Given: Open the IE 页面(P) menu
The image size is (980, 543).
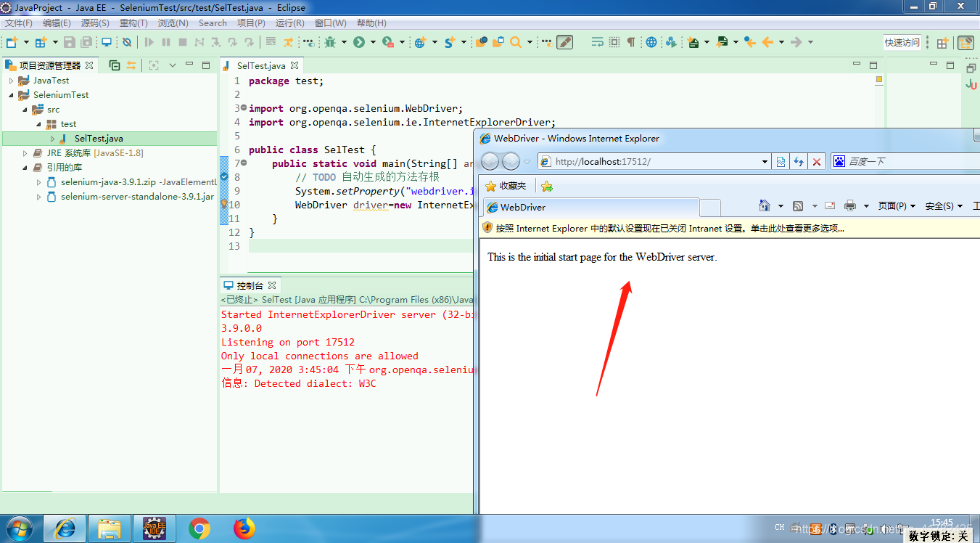Looking at the screenshot, I should click(897, 205).
